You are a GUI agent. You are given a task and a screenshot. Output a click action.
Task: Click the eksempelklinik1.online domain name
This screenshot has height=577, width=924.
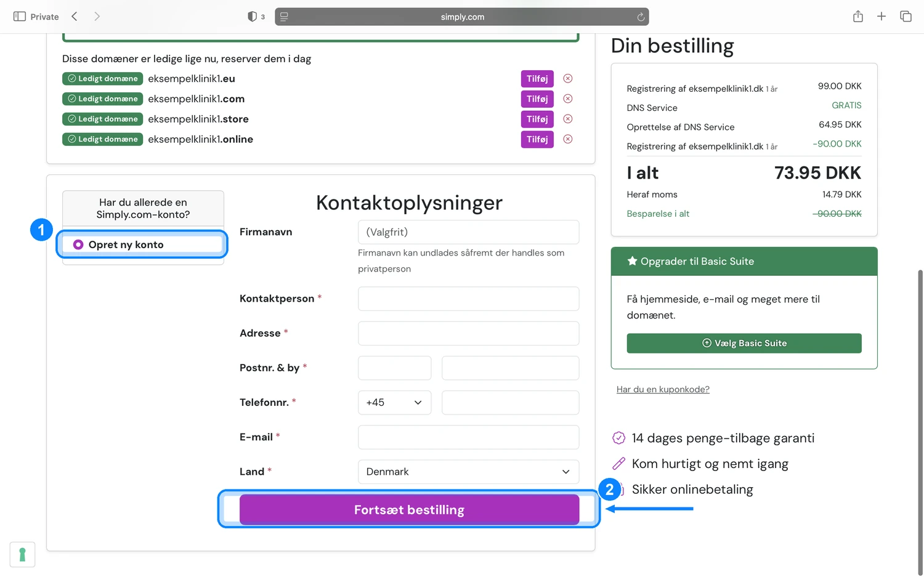(x=200, y=139)
